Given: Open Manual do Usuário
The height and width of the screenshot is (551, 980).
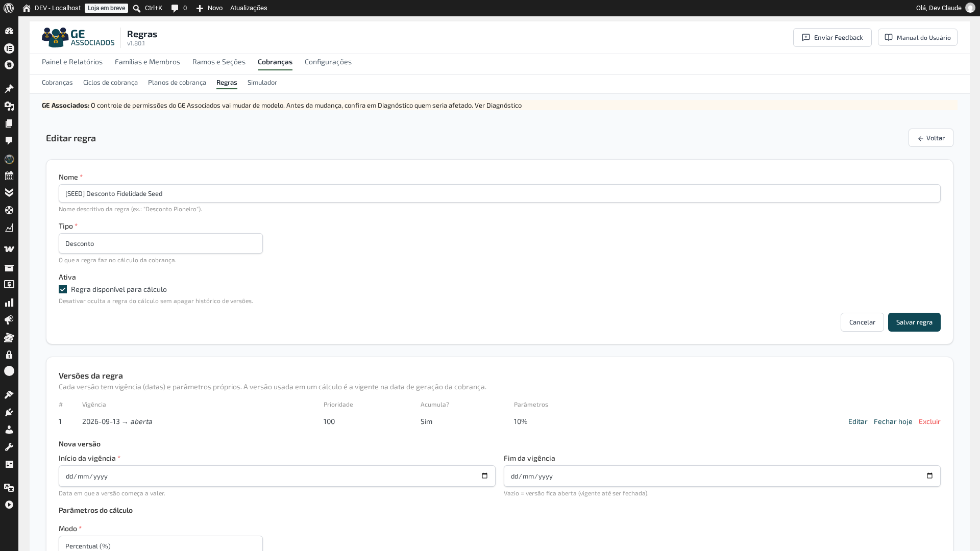Looking at the screenshot, I should [x=917, y=38].
